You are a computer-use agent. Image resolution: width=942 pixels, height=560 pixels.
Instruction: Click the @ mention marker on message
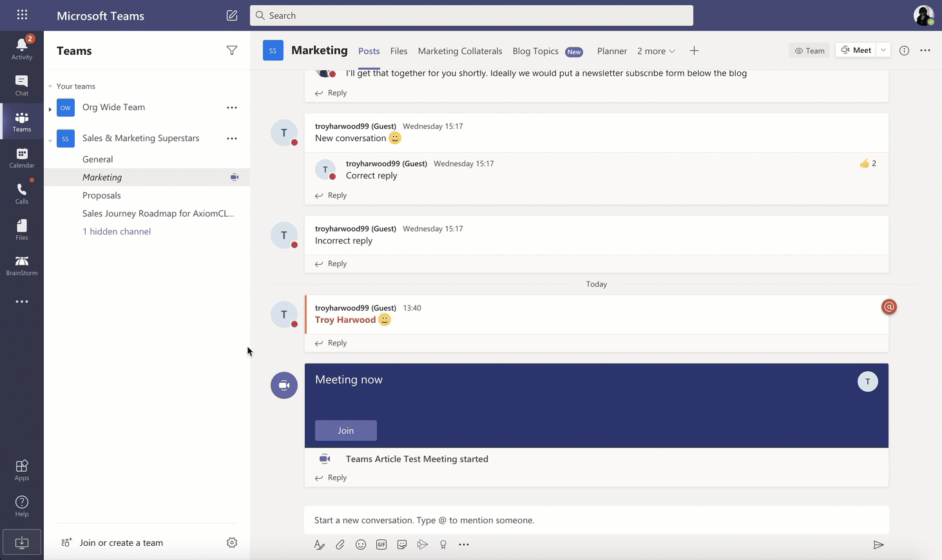889,307
